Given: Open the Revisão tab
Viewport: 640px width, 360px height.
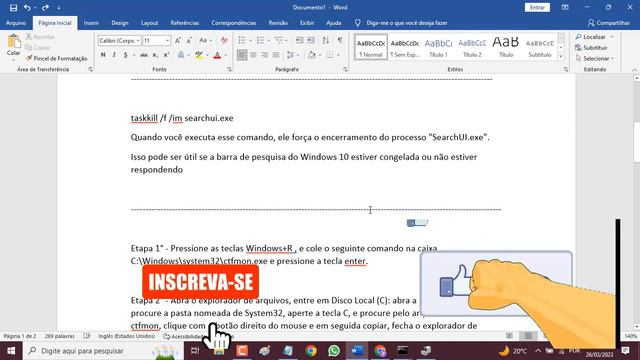Looking at the screenshot, I should point(278,23).
